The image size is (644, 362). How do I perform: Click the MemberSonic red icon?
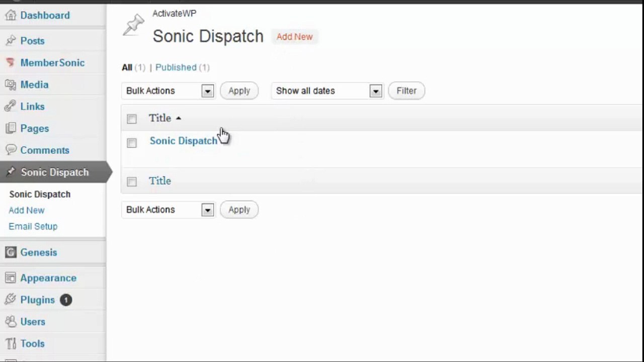[x=10, y=63]
